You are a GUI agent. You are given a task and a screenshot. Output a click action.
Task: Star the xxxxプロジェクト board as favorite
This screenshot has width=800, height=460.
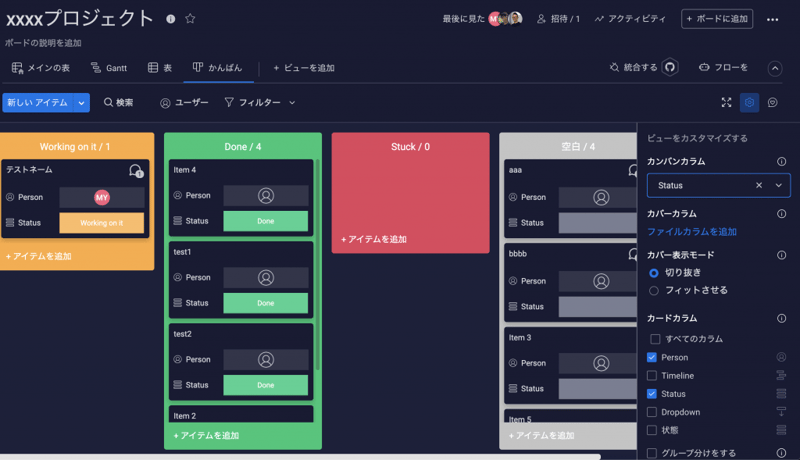(190, 19)
